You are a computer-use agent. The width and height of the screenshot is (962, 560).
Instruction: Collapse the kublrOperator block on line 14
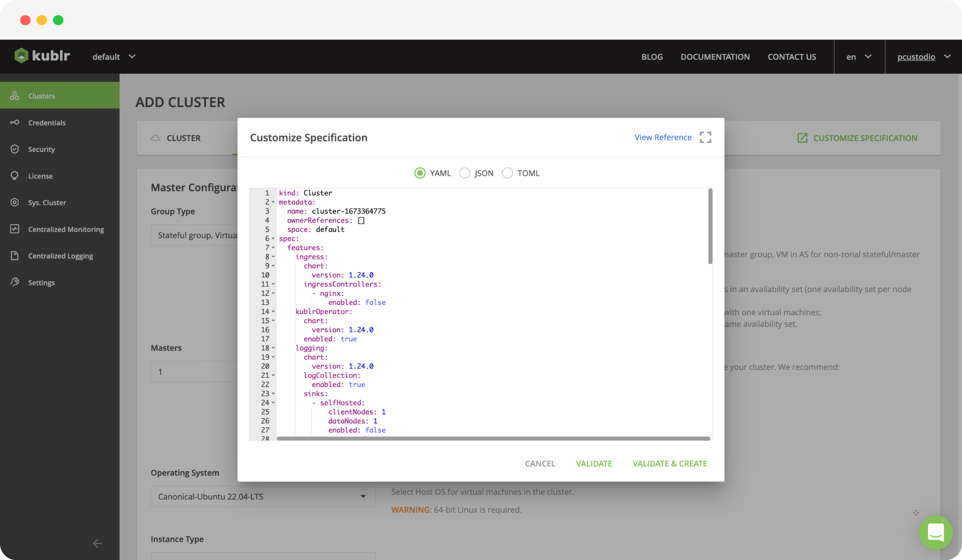(273, 312)
